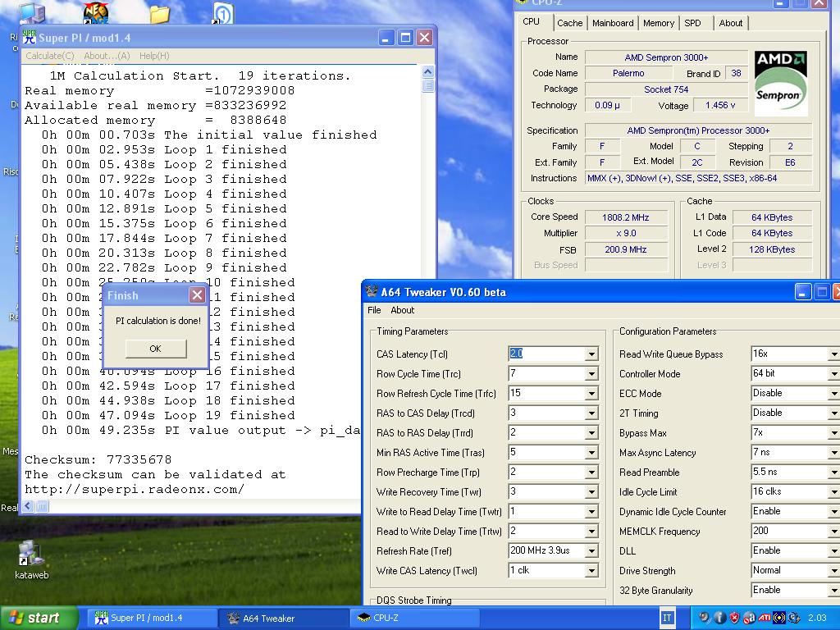
Task: Select the kataweb desktop shortcut
Action: [32, 560]
